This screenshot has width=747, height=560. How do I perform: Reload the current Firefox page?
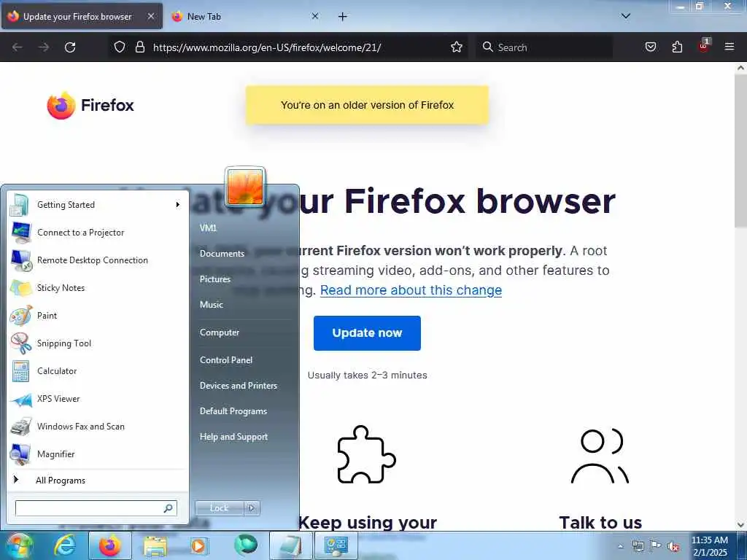[70, 47]
